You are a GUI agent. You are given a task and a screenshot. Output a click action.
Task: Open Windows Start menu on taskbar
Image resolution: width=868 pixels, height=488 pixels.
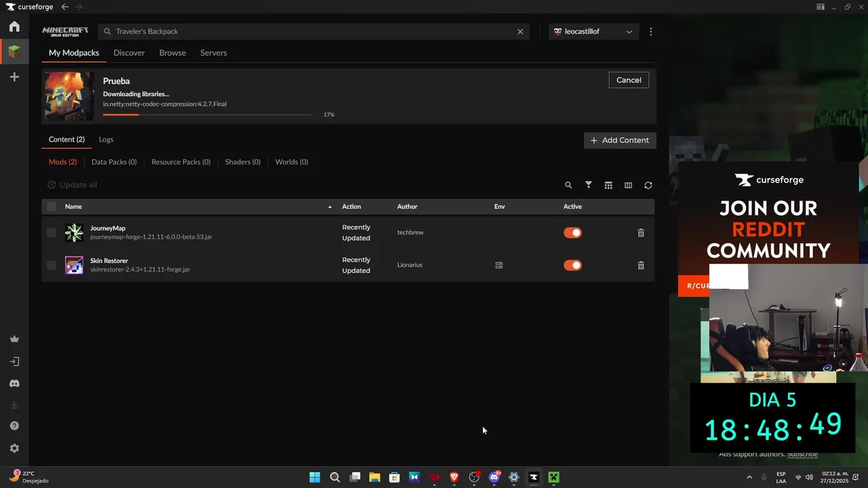click(x=315, y=477)
